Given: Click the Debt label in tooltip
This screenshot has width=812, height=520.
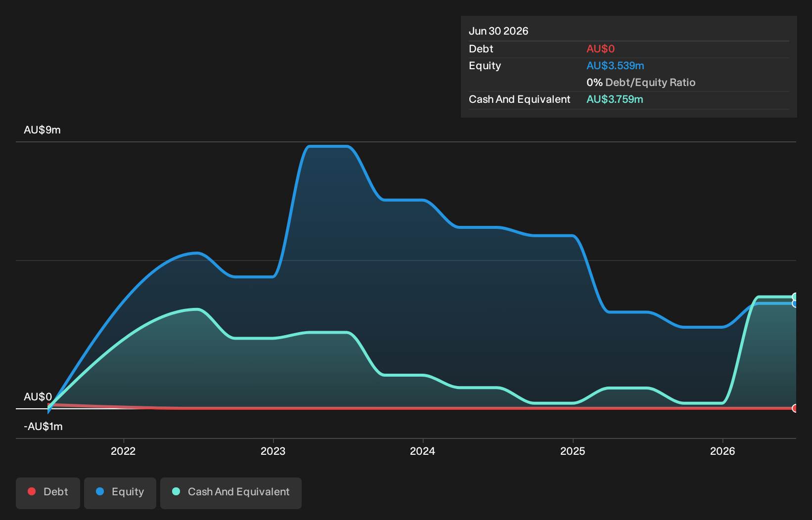Looking at the screenshot, I should (x=481, y=49).
